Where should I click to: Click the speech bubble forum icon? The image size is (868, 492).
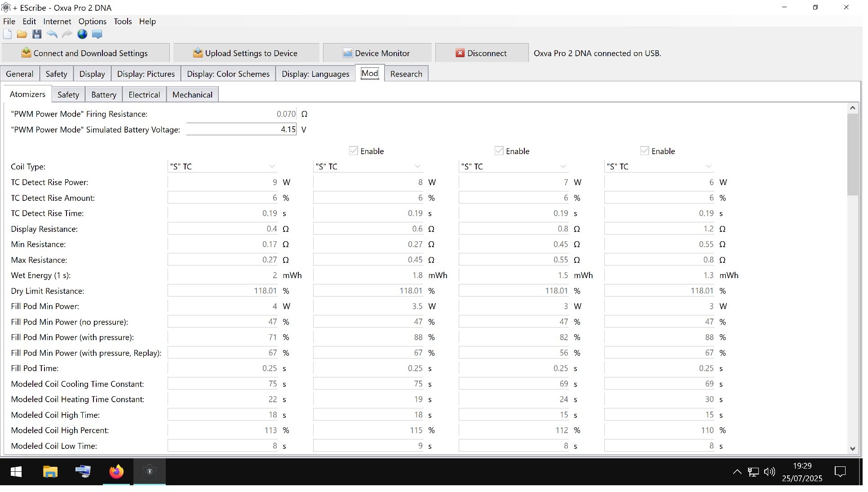pyautogui.click(x=97, y=34)
